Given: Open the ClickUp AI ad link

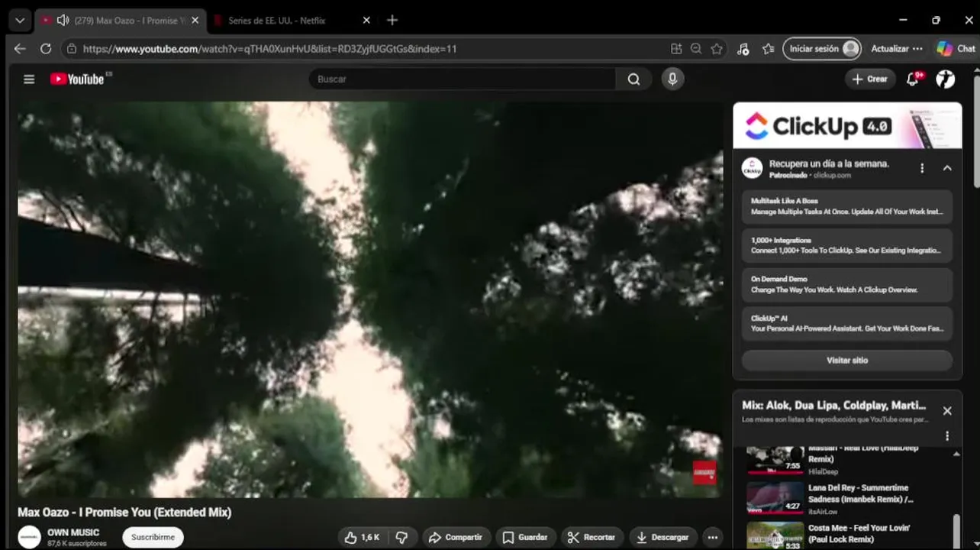Looking at the screenshot, I should click(847, 323).
